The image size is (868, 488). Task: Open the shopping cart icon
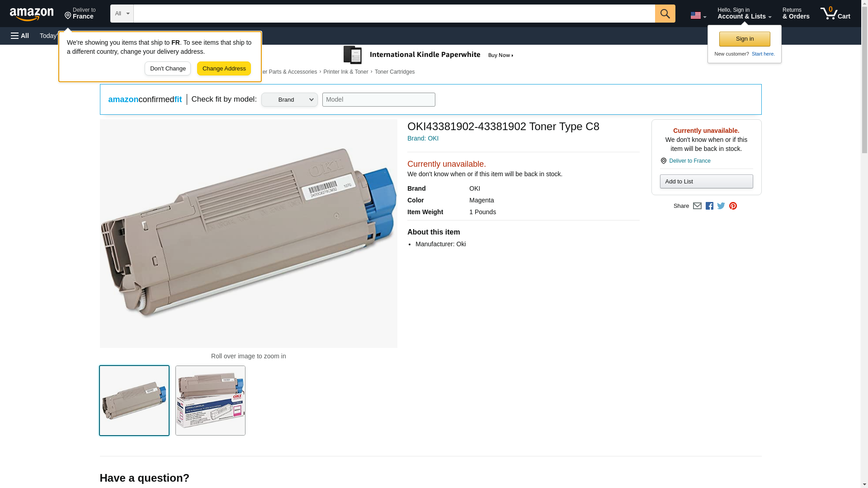pyautogui.click(x=835, y=14)
